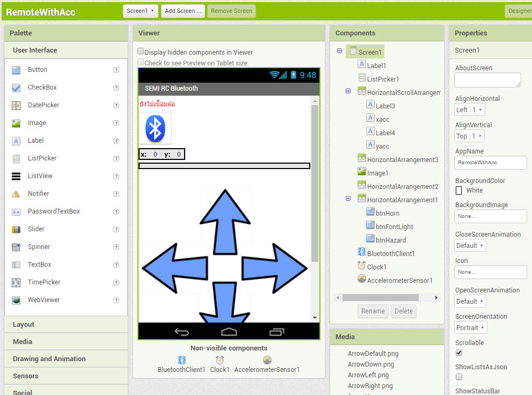Click the Rename button under Components
532x395 pixels.
[x=373, y=311]
